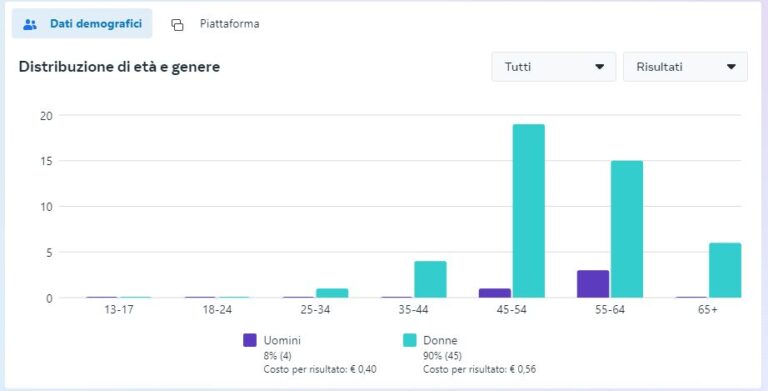Click the Donne bar for 55-64

point(627,229)
